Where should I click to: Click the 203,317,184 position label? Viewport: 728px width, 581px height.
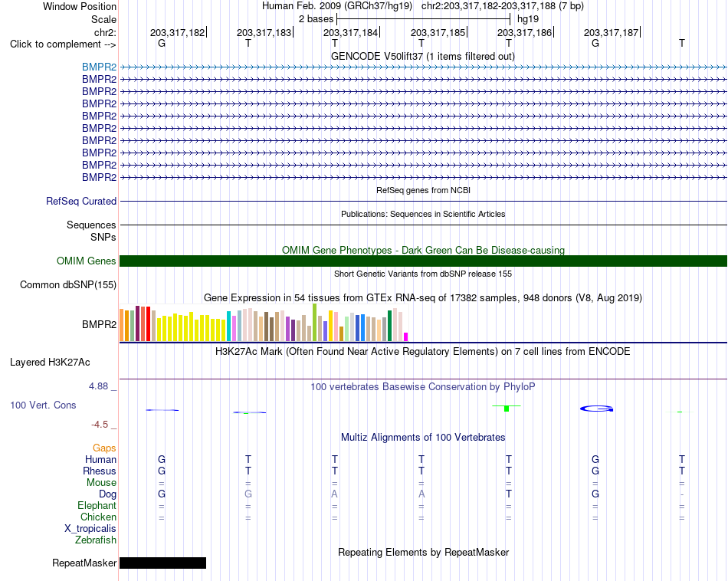(x=350, y=32)
